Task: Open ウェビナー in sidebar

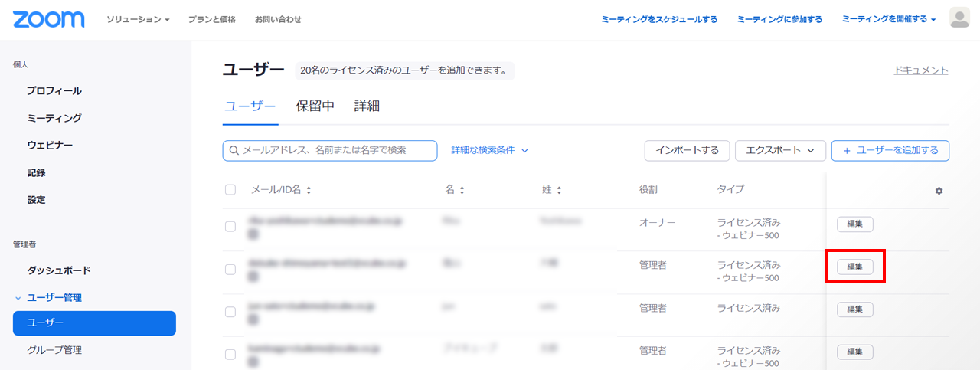Action: [x=51, y=145]
